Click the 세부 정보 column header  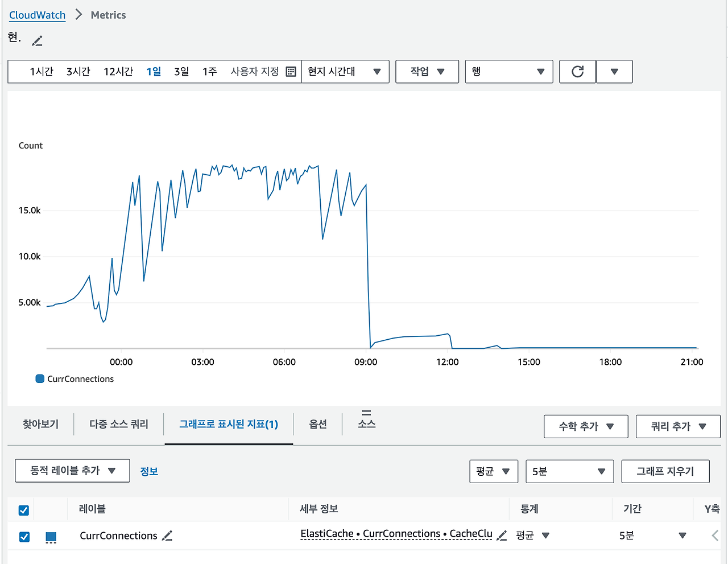point(319,509)
